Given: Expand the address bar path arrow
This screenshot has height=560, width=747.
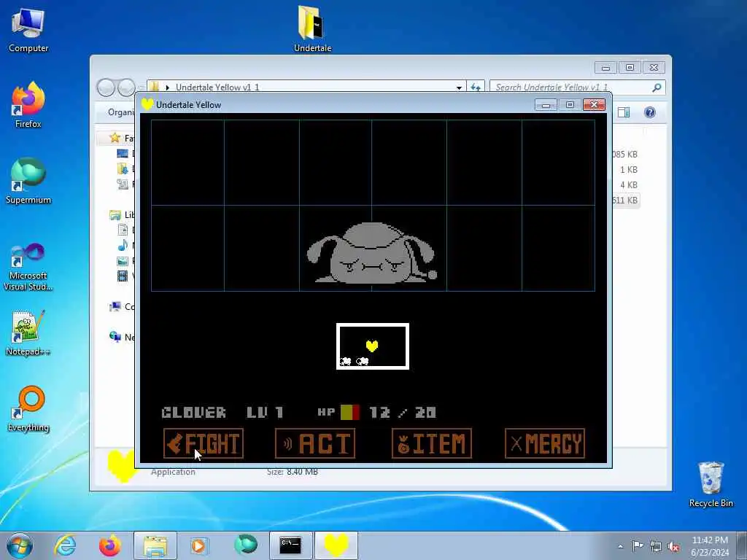Looking at the screenshot, I should (167, 87).
